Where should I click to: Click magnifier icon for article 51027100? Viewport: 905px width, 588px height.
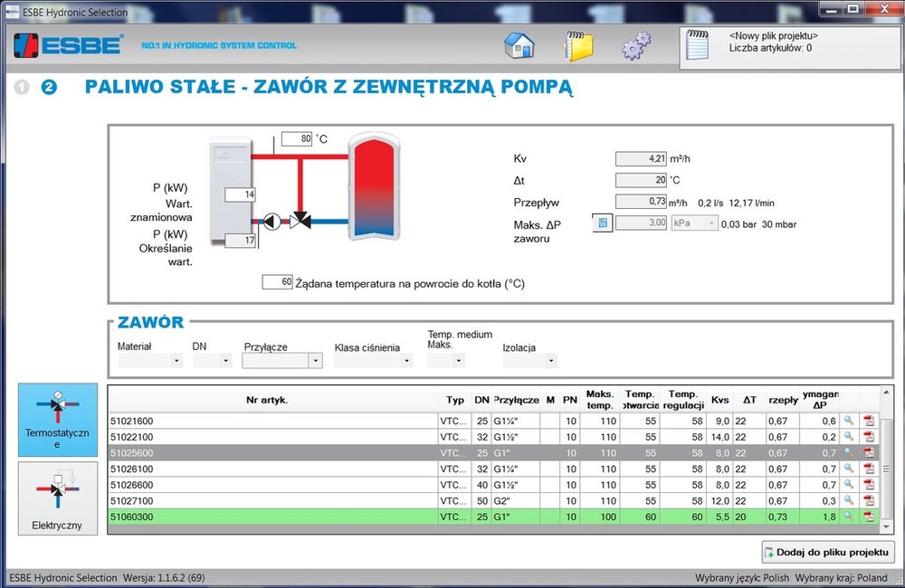point(849,500)
